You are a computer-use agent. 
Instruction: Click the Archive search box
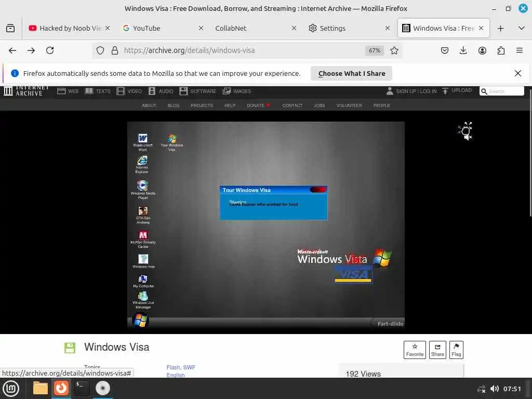[502, 91]
